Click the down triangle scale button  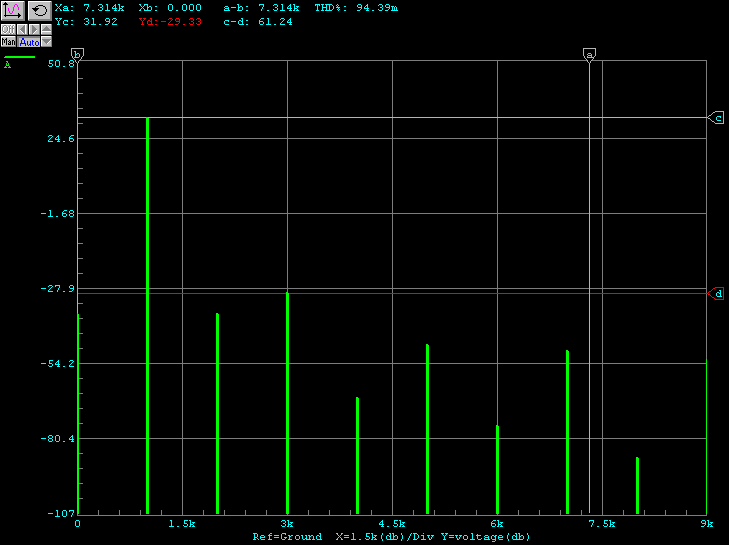coord(46,42)
